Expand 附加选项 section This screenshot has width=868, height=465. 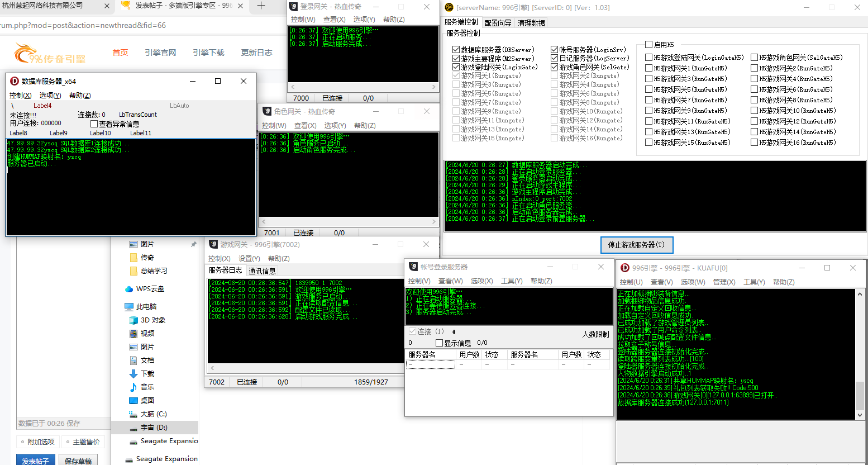click(x=37, y=442)
